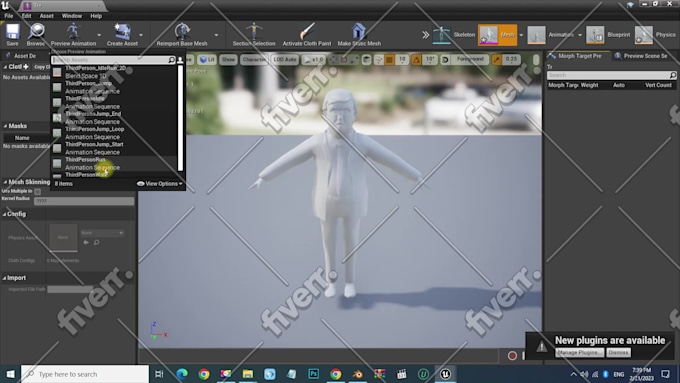Click the record button below viewport
680x383 pixels.
coord(512,356)
